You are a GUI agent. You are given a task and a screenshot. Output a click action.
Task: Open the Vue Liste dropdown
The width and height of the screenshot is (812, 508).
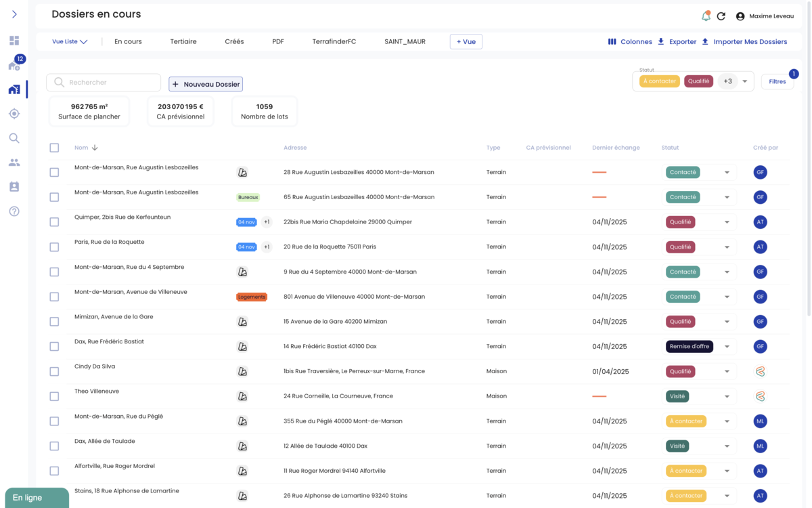[70, 41]
